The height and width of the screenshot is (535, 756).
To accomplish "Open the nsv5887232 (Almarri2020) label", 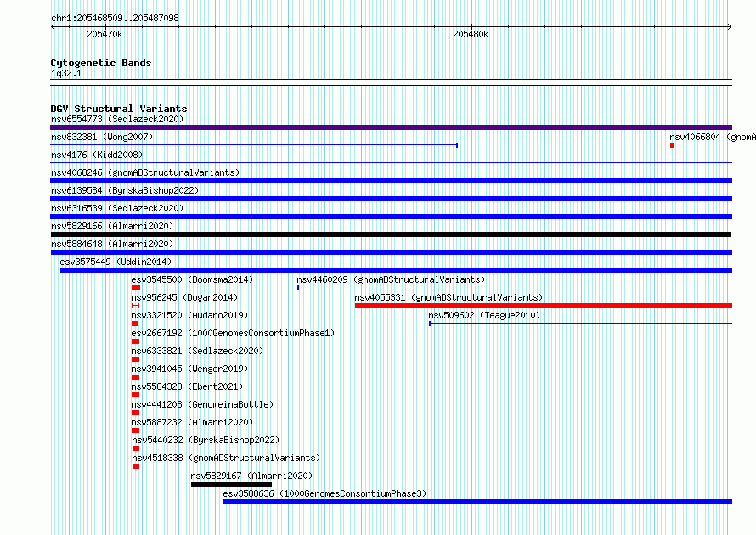I will pyautogui.click(x=192, y=422).
